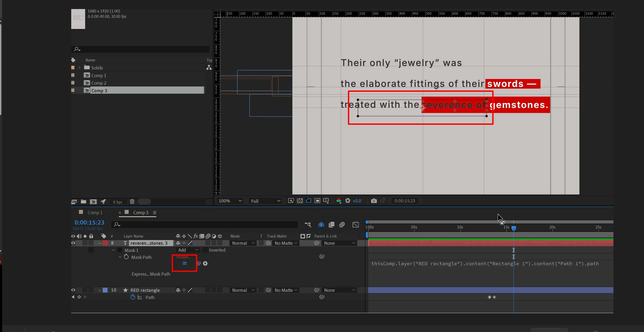Click the 8 bpc color depth button

point(118,202)
